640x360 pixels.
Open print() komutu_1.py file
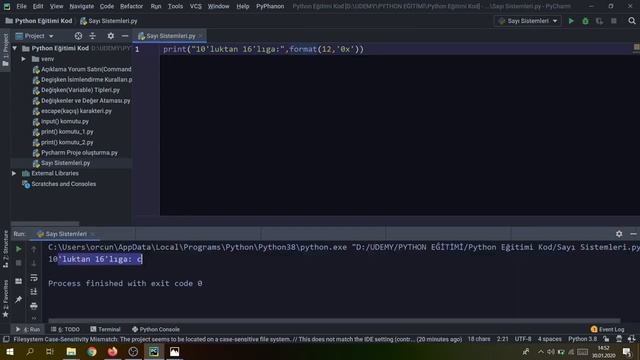click(x=67, y=132)
